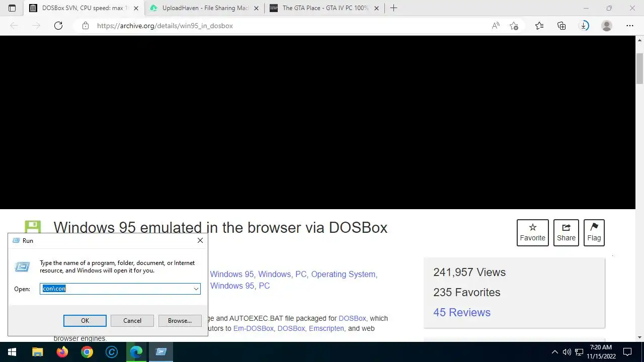This screenshot has height=362, width=644.
Task: Click Browse... in the Run dialog
Action: pyautogui.click(x=180, y=321)
